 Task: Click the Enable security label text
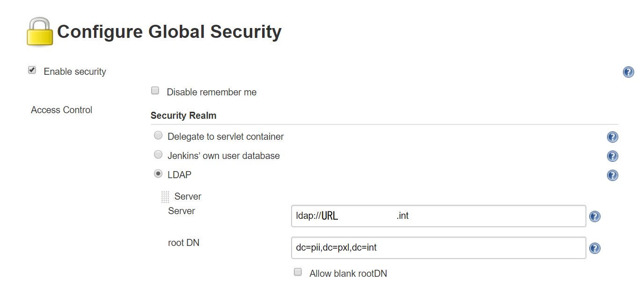pyautogui.click(x=75, y=72)
